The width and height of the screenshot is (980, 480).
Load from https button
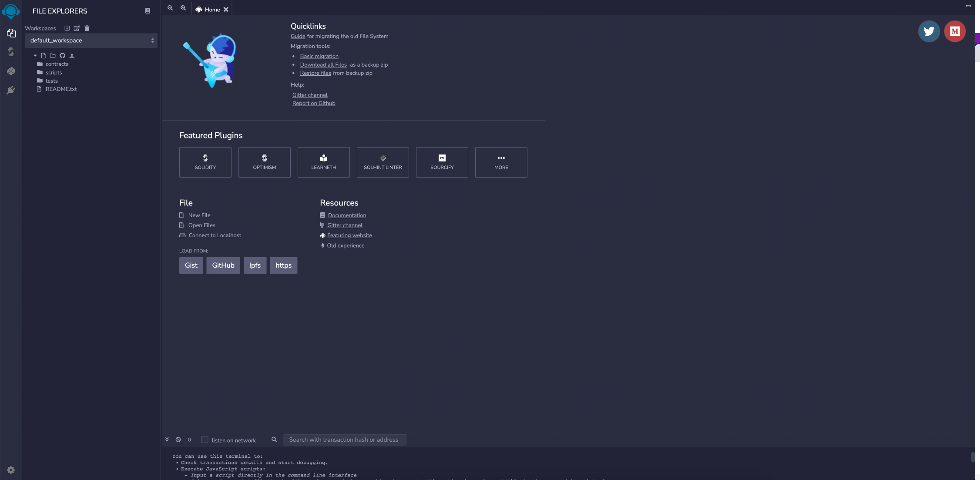(284, 265)
